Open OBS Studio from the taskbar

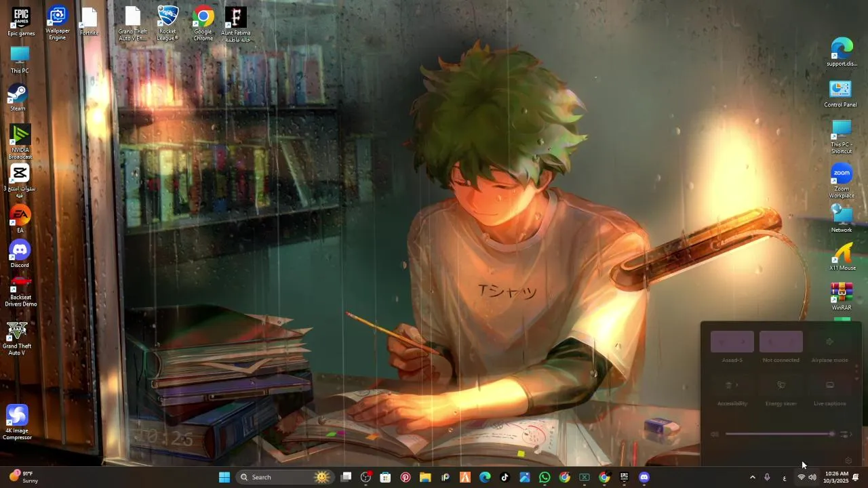pos(366,477)
